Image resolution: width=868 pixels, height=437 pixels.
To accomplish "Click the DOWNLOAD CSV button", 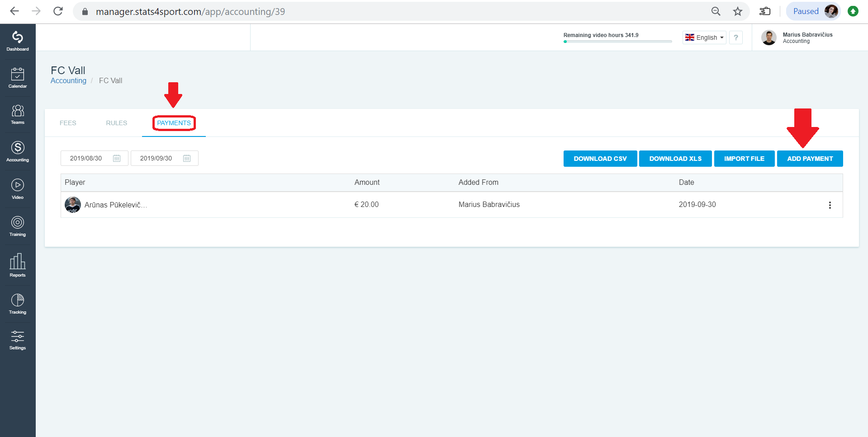I will pos(600,159).
